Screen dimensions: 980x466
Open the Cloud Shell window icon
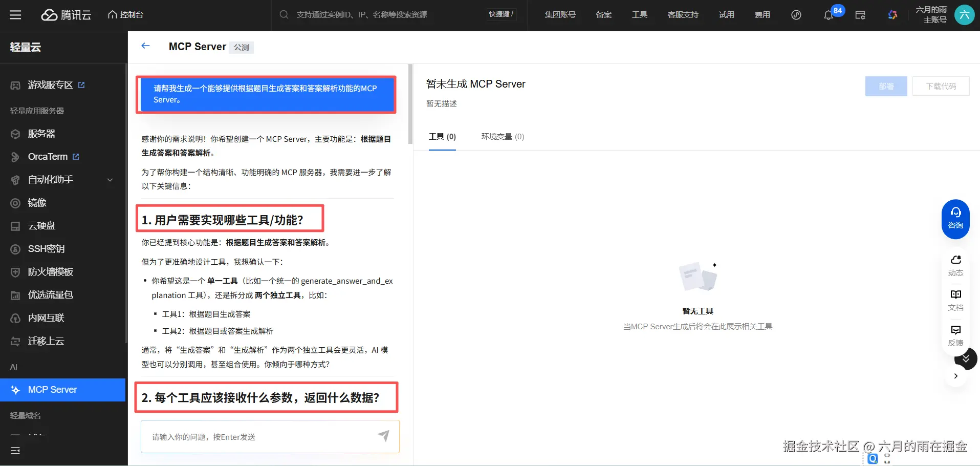(x=860, y=15)
